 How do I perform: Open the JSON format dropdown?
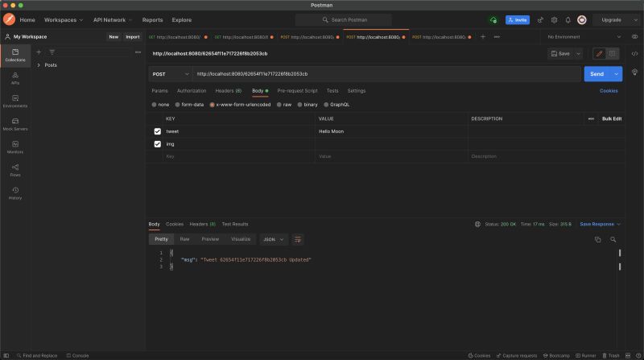(x=273, y=239)
